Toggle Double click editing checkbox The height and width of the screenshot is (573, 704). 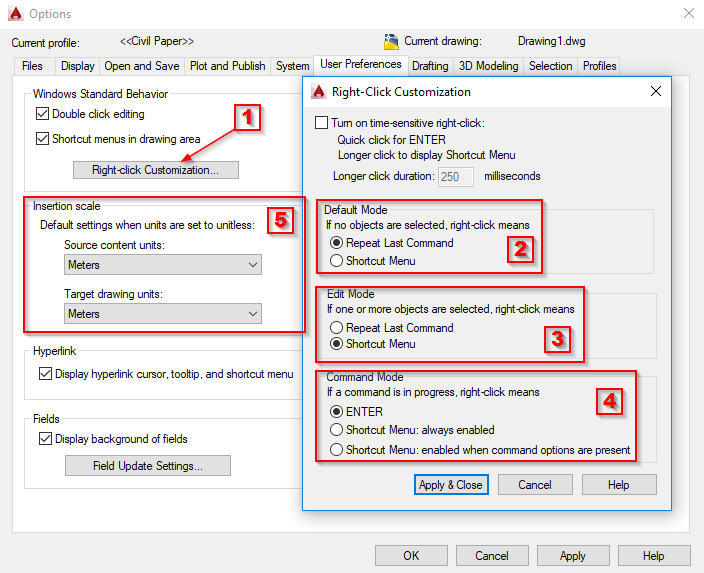tap(42, 114)
